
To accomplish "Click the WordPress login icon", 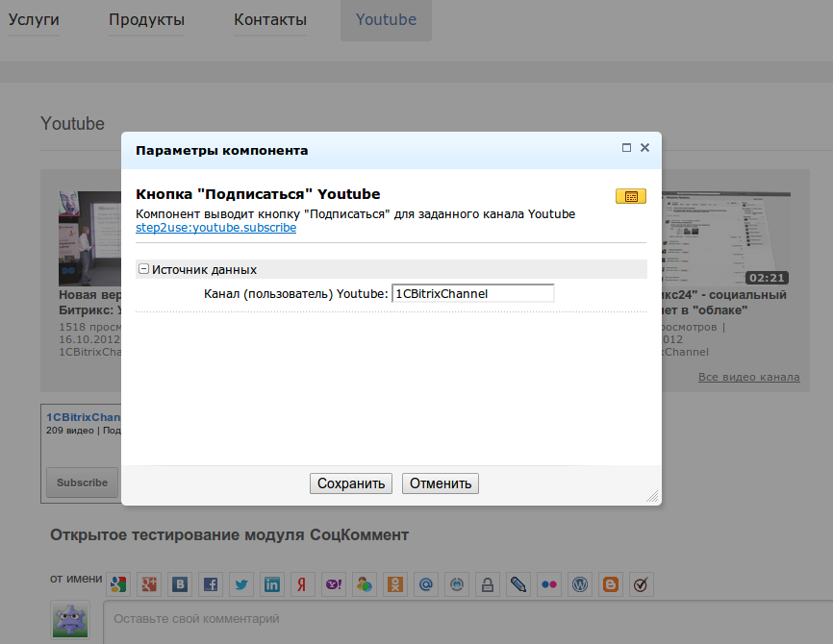I will click(x=580, y=583).
